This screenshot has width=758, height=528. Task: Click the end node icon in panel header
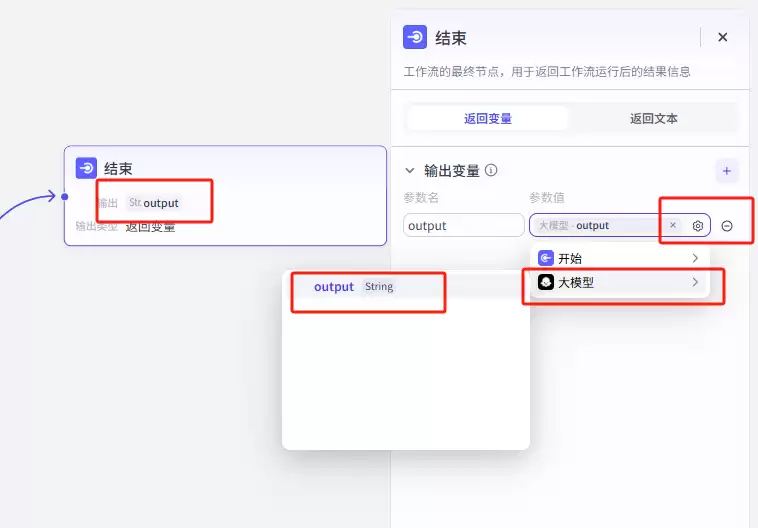point(415,37)
